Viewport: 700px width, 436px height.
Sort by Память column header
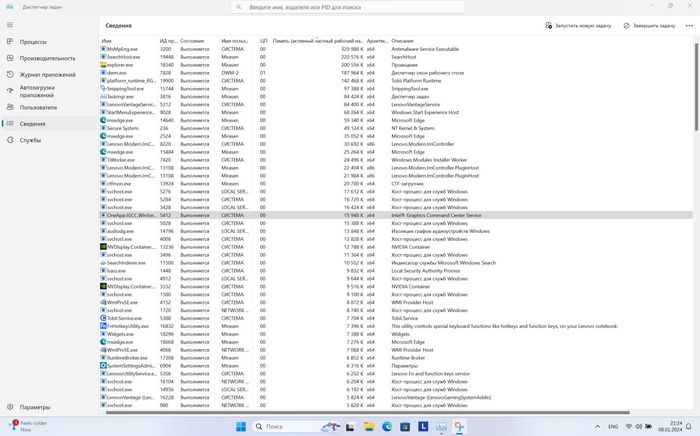pyautogui.click(x=318, y=41)
